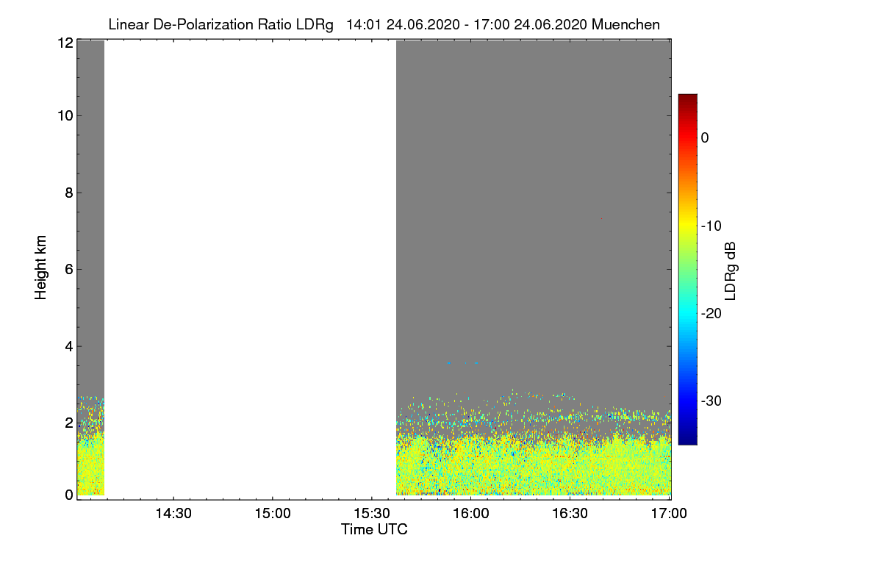882x588 pixels.
Task: Click the y-axis tick label '8'
Action: click(x=68, y=193)
